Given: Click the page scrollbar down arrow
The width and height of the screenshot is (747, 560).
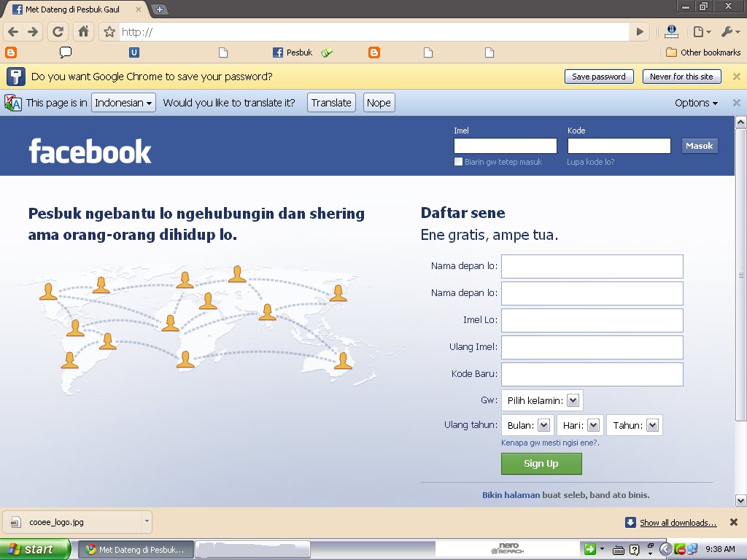Looking at the screenshot, I should [x=741, y=500].
